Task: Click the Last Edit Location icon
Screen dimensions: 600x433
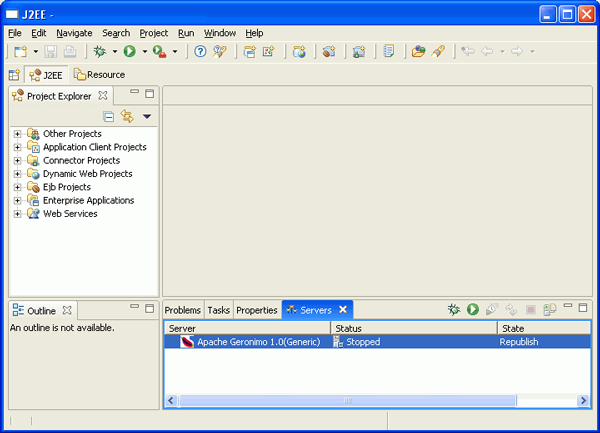Action: [x=468, y=51]
